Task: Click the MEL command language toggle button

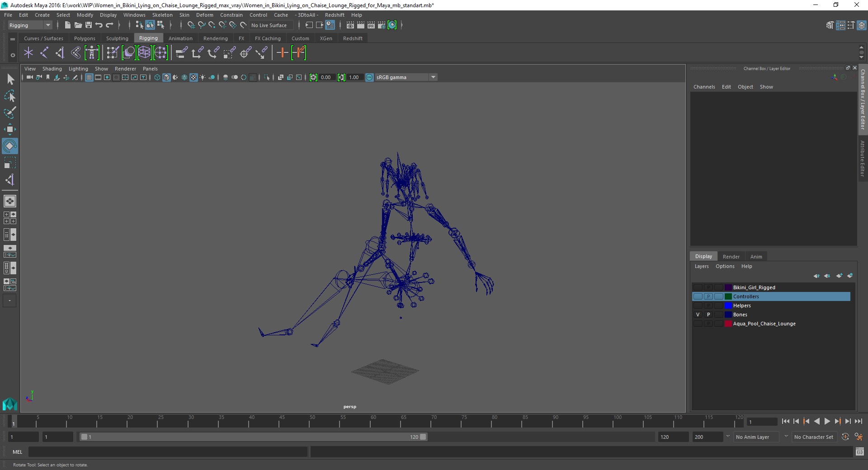Action: tap(17, 452)
